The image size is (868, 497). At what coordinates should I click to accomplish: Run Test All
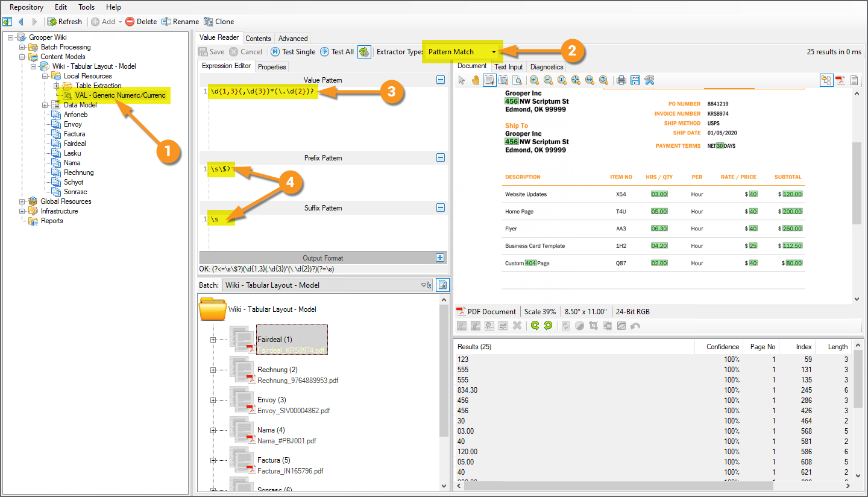click(x=337, y=52)
